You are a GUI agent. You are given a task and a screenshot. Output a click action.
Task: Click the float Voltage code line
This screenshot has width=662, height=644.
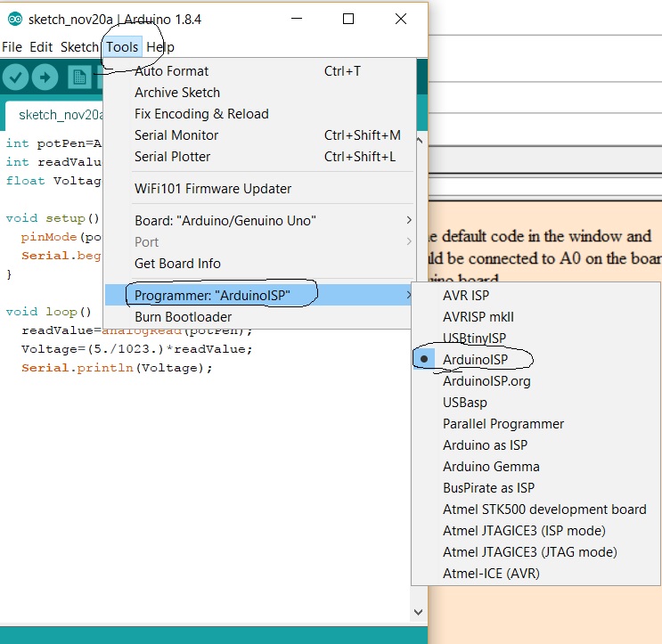click(53, 181)
